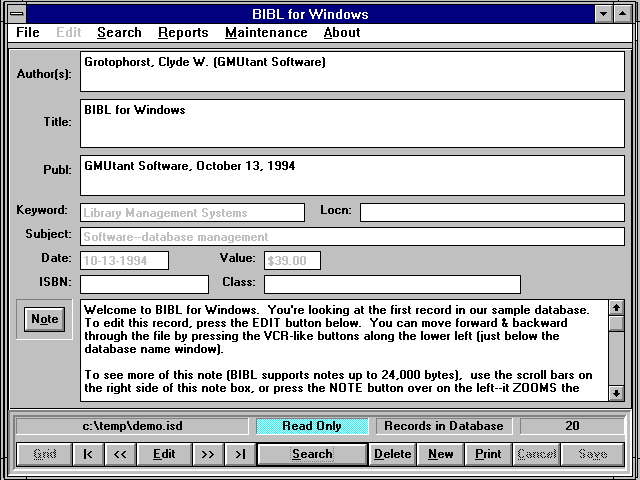
Task: Click inside the ISBN field
Action: 144,284
